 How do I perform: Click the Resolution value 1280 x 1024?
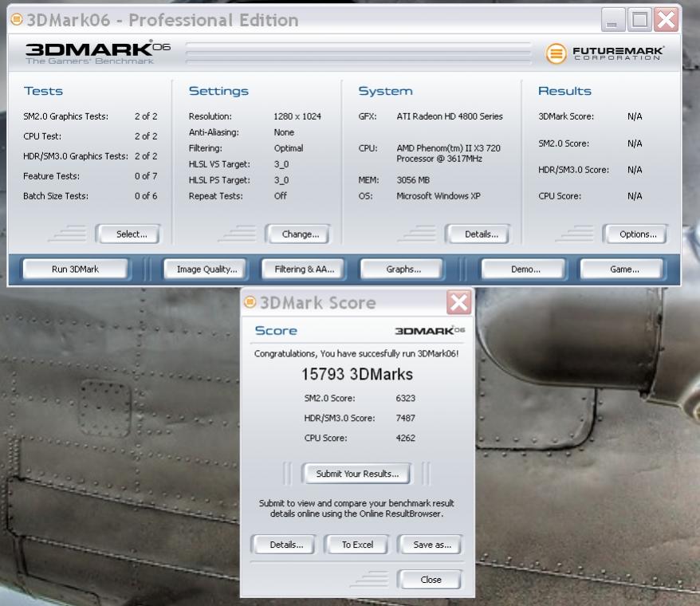pyautogui.click(x=297, y=116)
